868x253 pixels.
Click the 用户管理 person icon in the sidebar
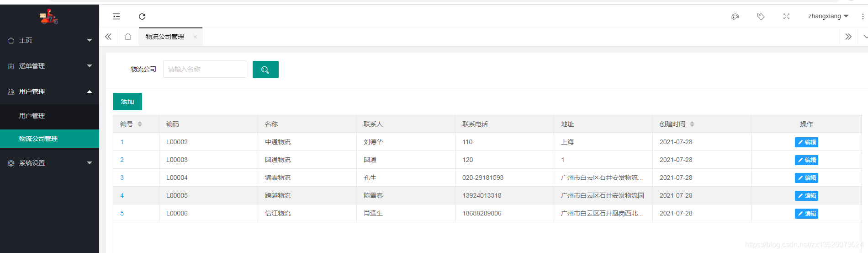[11, 92]
